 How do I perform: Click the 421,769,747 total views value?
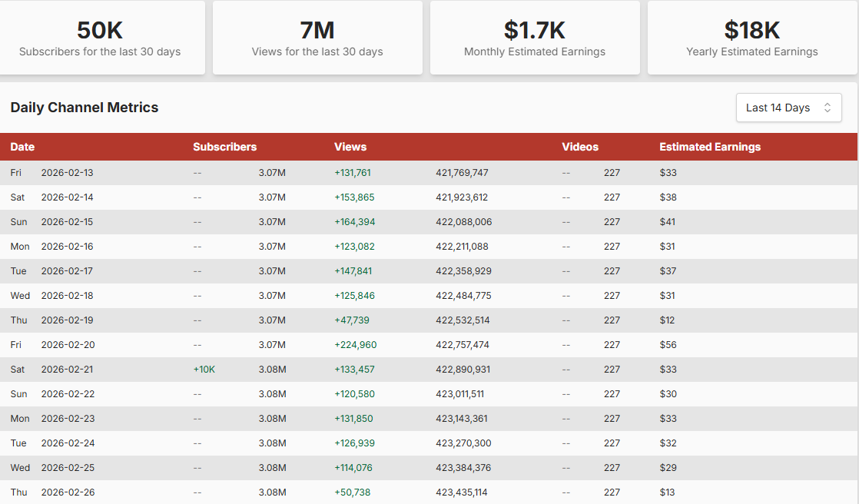coord(462,173)
